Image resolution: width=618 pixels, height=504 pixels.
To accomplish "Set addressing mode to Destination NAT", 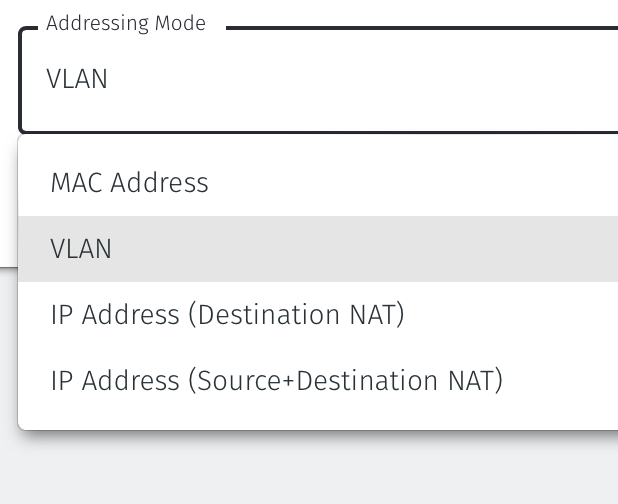I will (227, 315).
